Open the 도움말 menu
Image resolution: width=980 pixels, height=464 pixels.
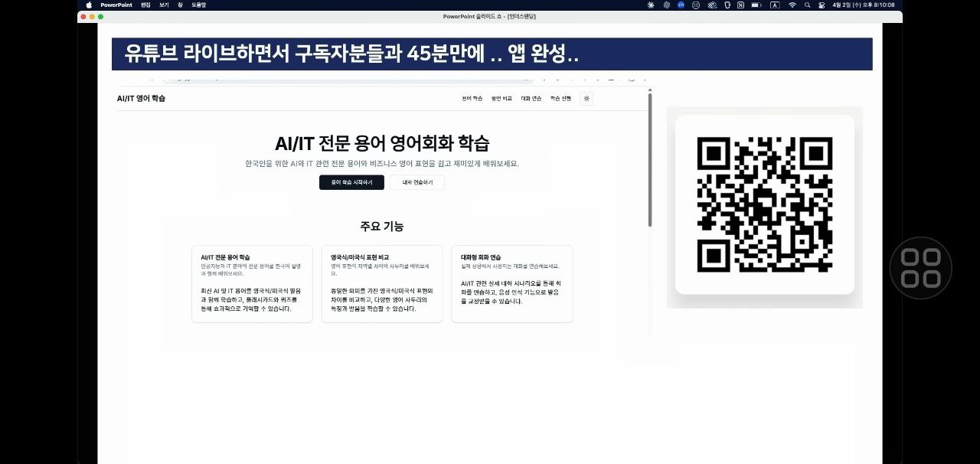pos(198,5)
